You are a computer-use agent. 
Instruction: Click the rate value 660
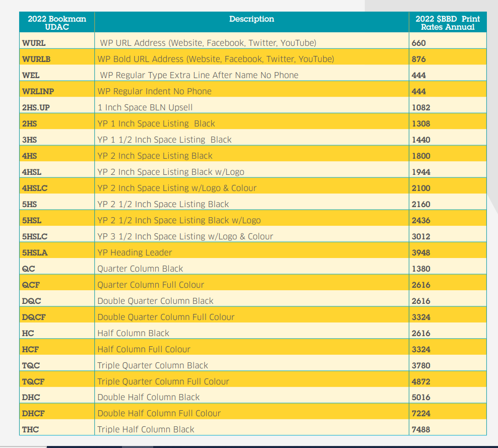[x=418, y=43]
